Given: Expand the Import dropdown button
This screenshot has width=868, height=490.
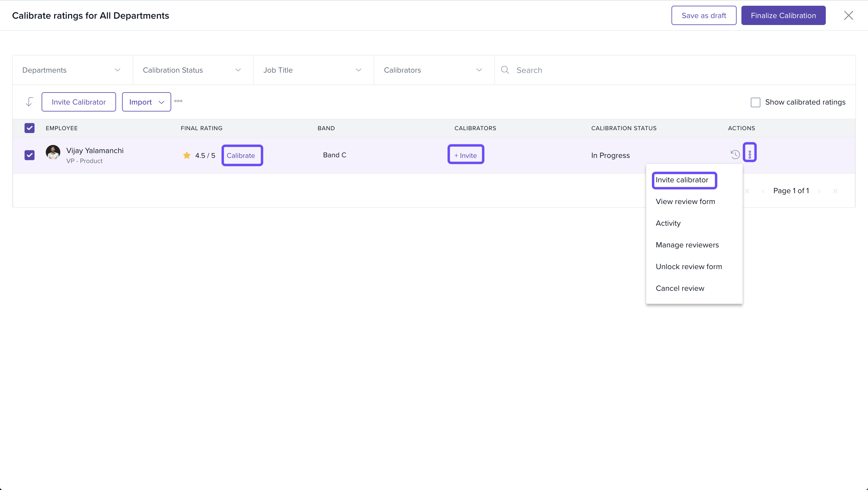Looking at the screenshot, I should 146,102.
